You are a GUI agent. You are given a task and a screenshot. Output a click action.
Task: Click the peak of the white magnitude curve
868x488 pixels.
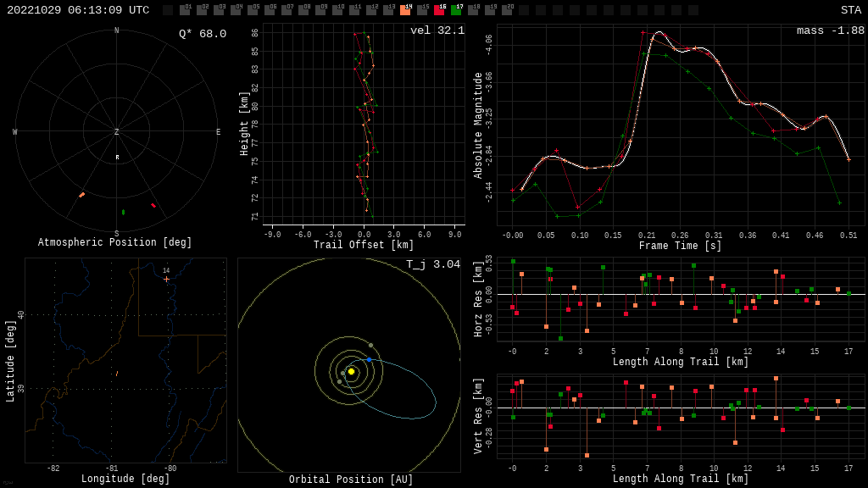tap(659, 33)
